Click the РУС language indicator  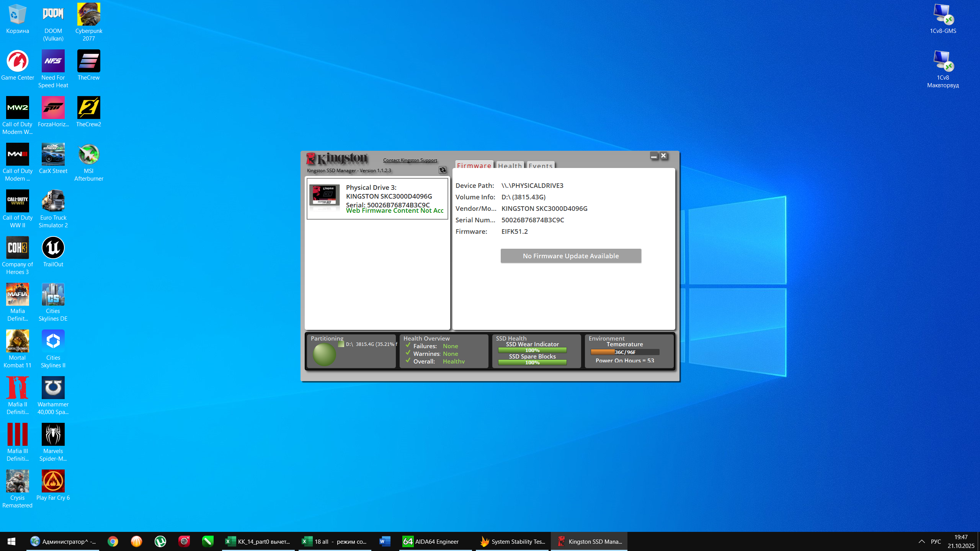936,541
